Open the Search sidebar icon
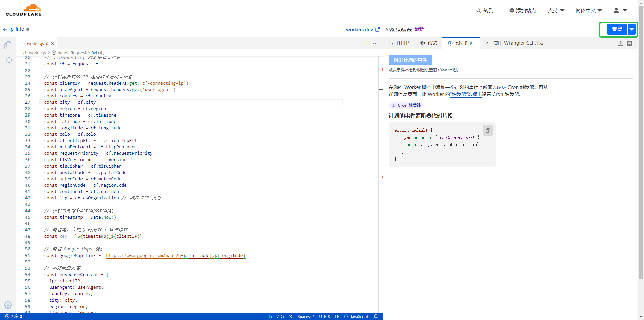This screenshot has width=644, height=320. [8, 61]
